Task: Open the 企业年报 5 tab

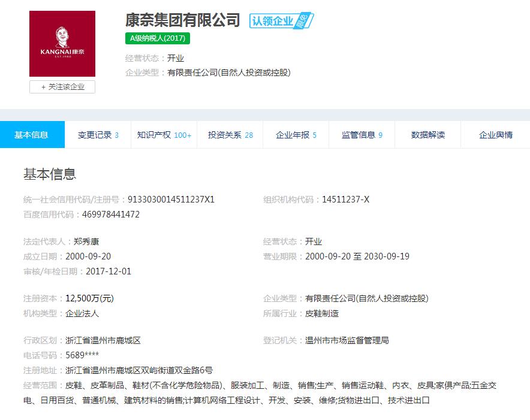Action: pyautogui.click(x=296, y=135)
